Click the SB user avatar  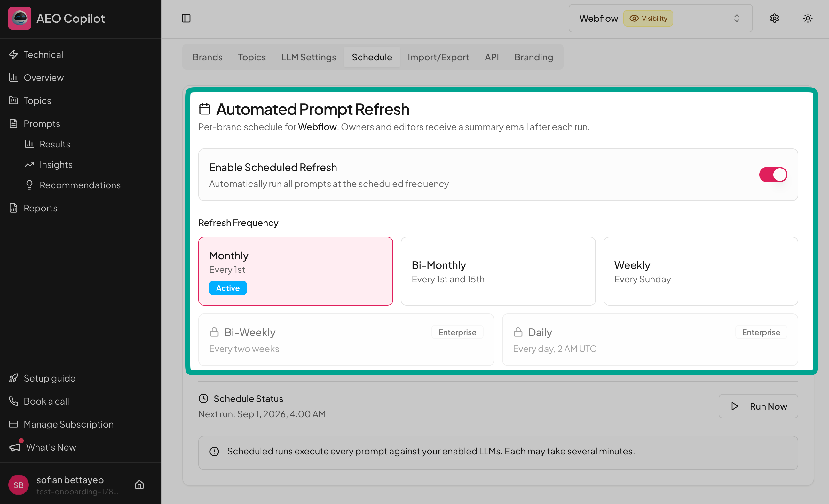point(19,484)
